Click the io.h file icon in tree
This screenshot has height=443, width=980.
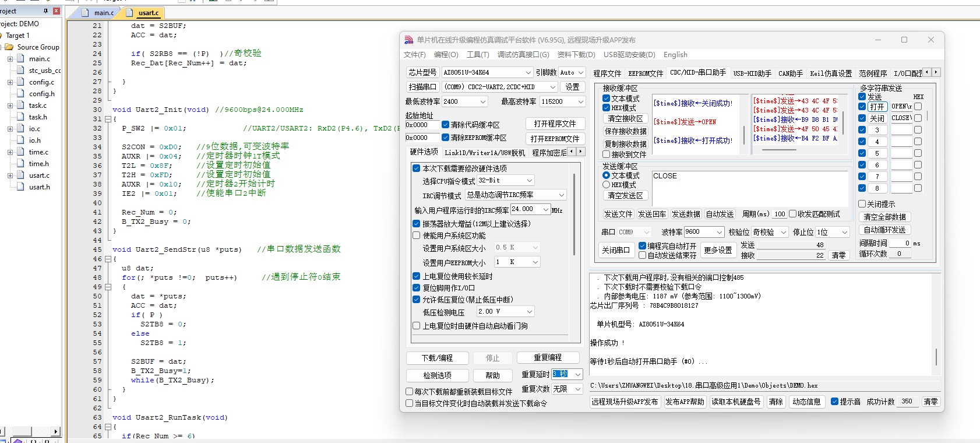21,140
